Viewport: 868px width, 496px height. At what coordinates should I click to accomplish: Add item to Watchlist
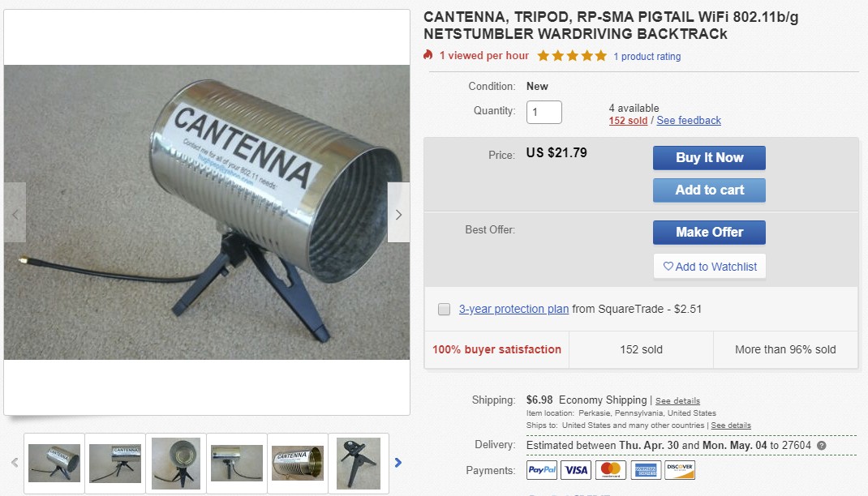(x=710, y=267)
